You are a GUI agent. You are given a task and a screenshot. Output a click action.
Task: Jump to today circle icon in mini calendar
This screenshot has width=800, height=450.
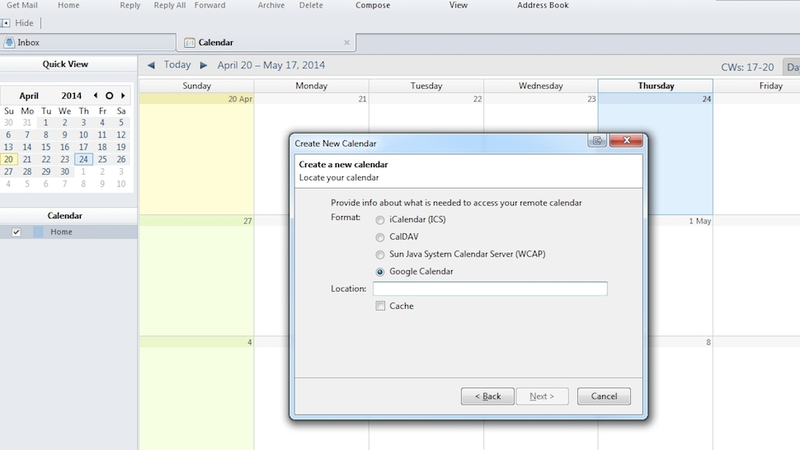[x=109, y=95]
